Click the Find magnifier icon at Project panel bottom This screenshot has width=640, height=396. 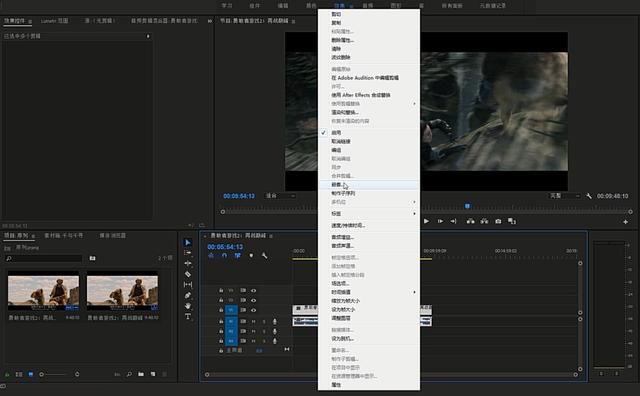click(x=129, y=374)
